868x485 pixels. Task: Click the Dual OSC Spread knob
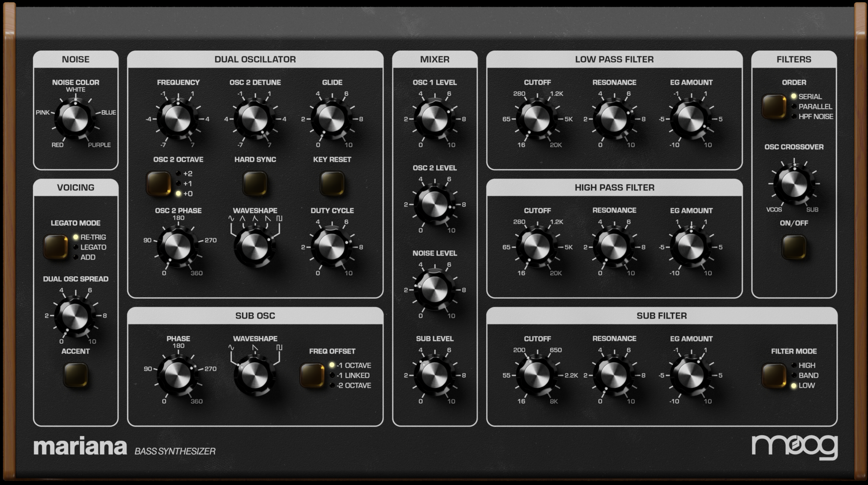[x=75, y=316]
